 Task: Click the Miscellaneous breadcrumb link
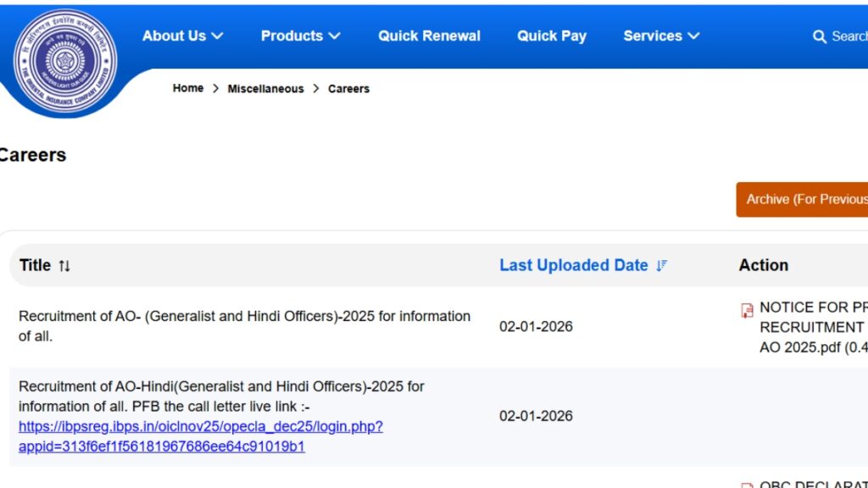pyautogui.click(x=265, y=89)
